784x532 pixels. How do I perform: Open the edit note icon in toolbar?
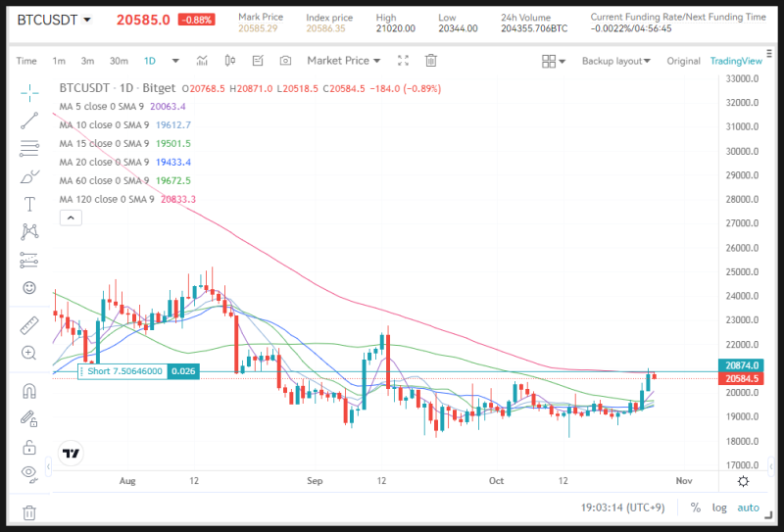(x=258, y=61)
